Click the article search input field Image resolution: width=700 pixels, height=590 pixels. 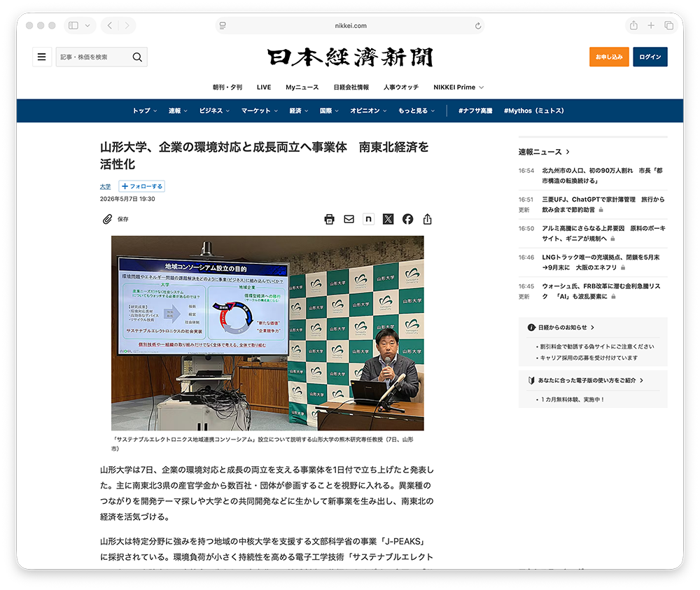pos(93,57)
